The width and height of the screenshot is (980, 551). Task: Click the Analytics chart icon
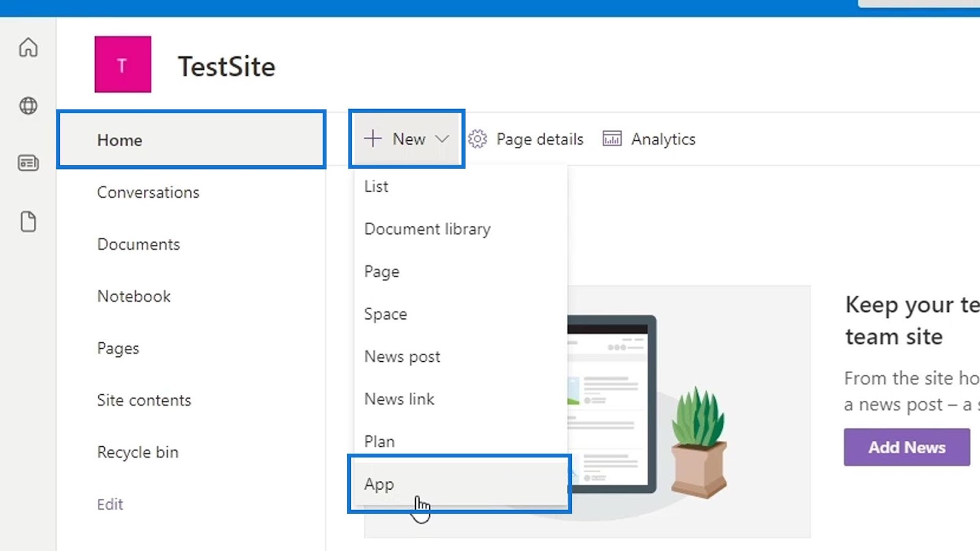tap(612, 139)
